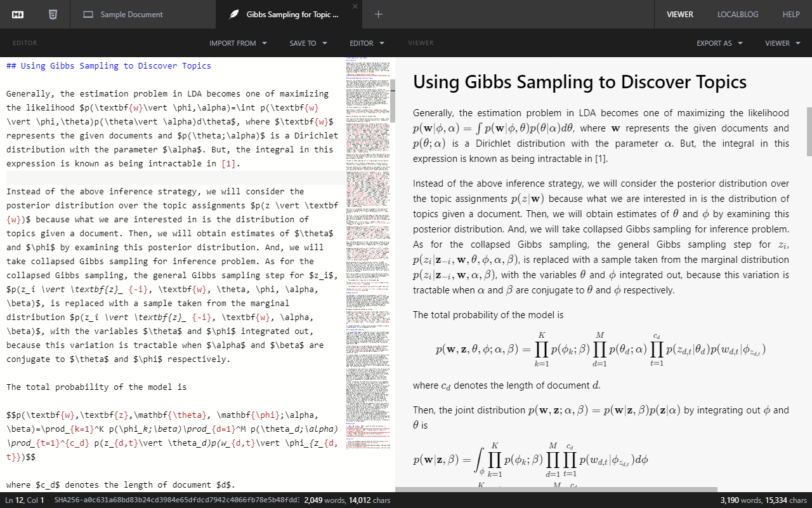Click the markdown heading line in editor

pos(108,65)
